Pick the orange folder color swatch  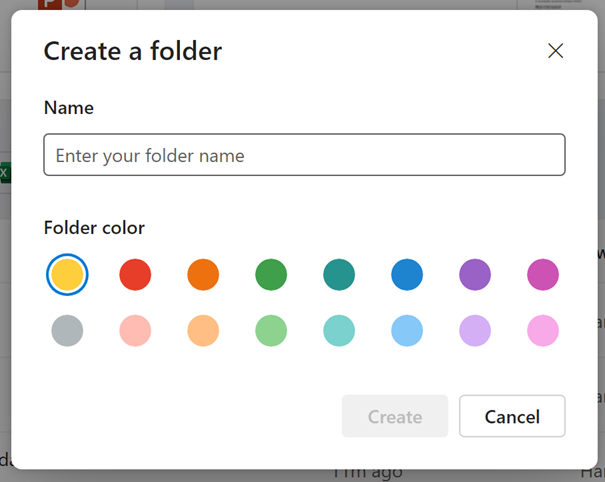click(x=203, y=274)
